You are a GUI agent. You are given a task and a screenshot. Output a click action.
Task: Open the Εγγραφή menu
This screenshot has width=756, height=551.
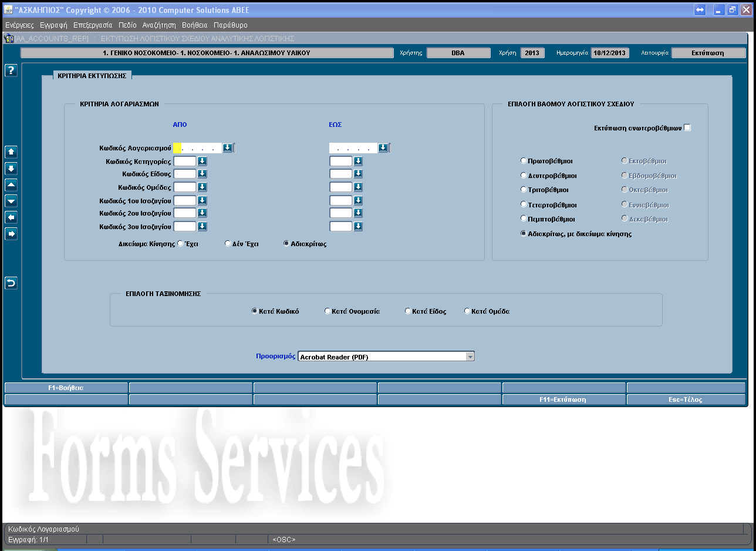tap(53, 25)
